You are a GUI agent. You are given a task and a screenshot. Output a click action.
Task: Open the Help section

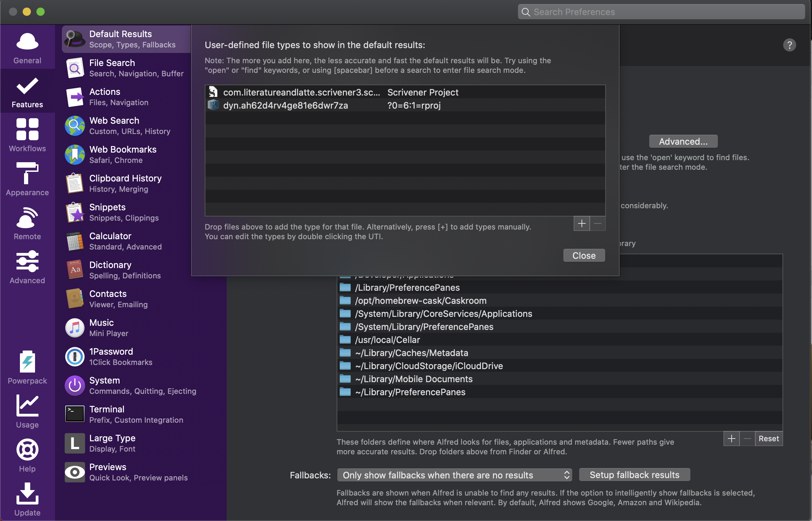[27, 456]
